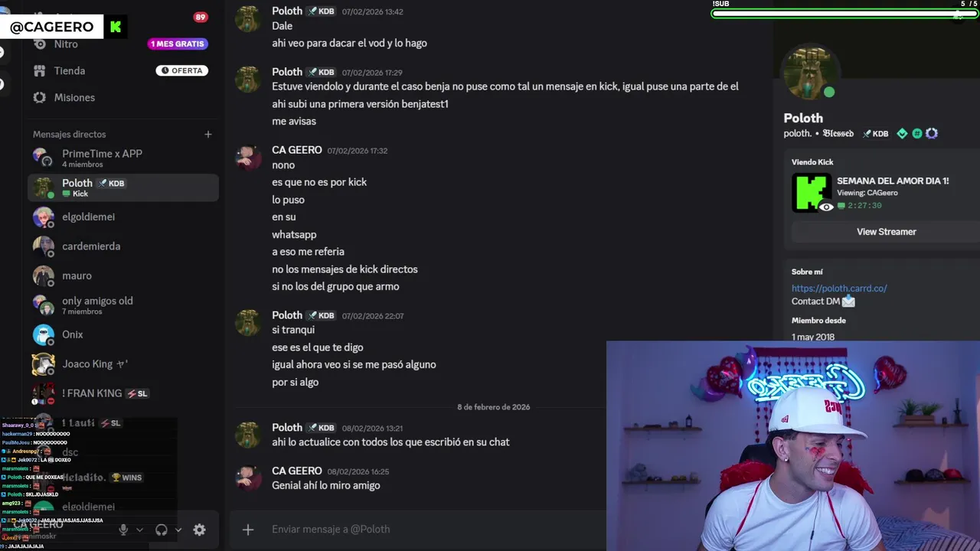
Task: Open the Nitro page icon
Action: pyautogui.click(x=40, y=44)
